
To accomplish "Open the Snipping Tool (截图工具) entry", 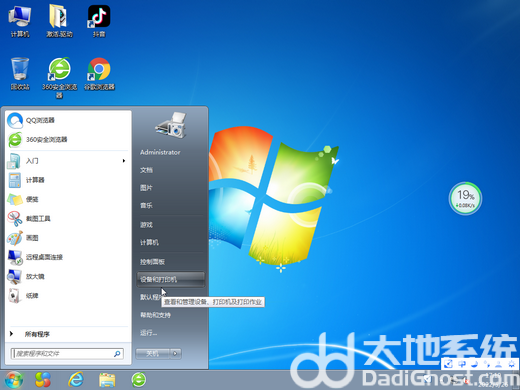I will coord(67,219).
